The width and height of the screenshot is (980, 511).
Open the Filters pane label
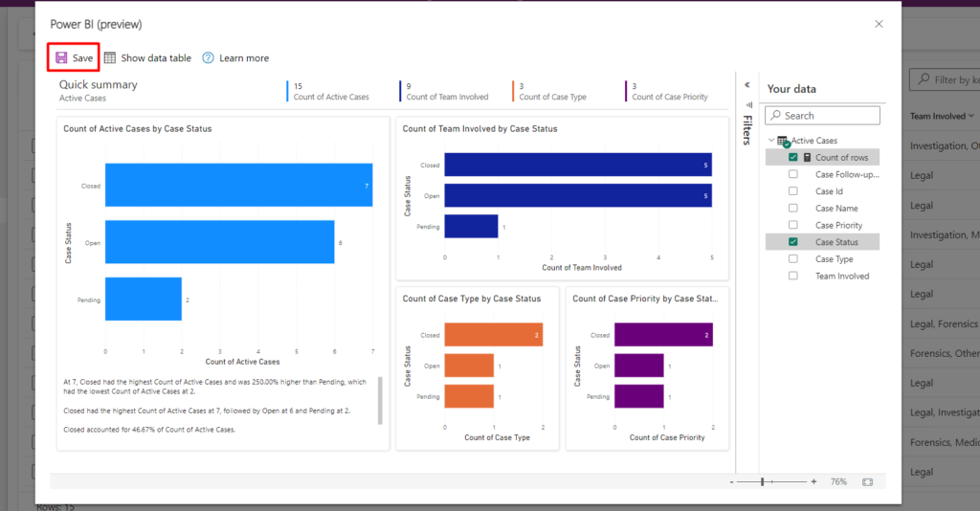(x=746, y=130)
